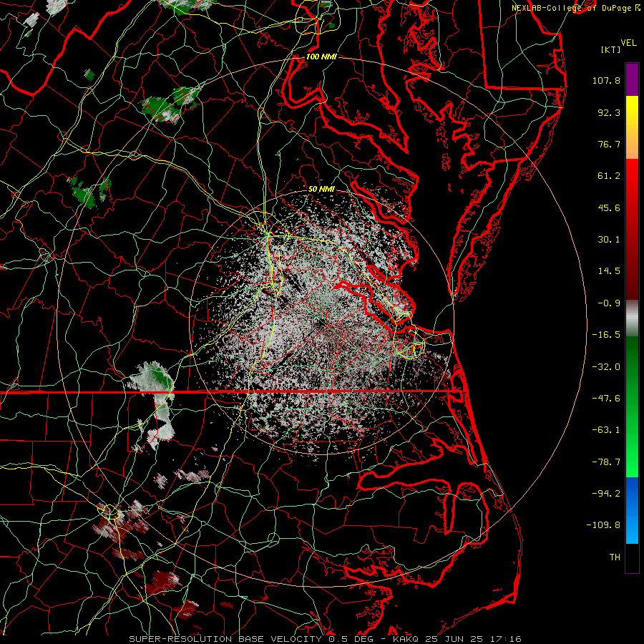Viewport: 644px width, 644px height.
Task: Click the 76.7 legend value
Action: point(609,144)
